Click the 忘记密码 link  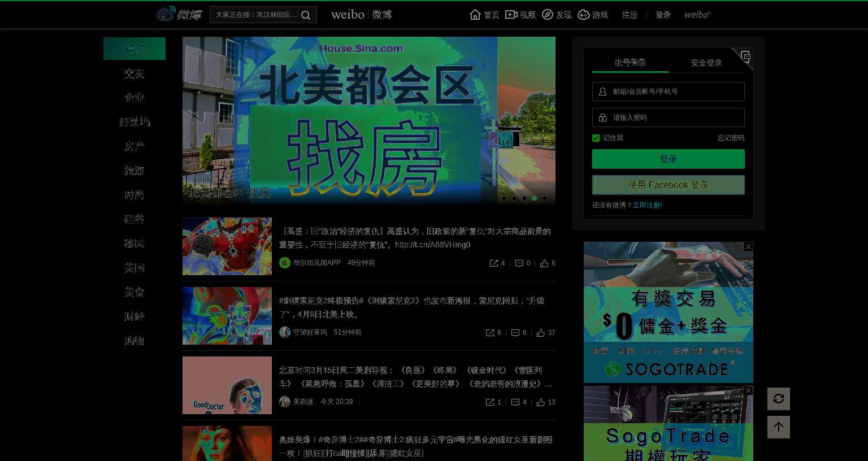click(731, 138)
